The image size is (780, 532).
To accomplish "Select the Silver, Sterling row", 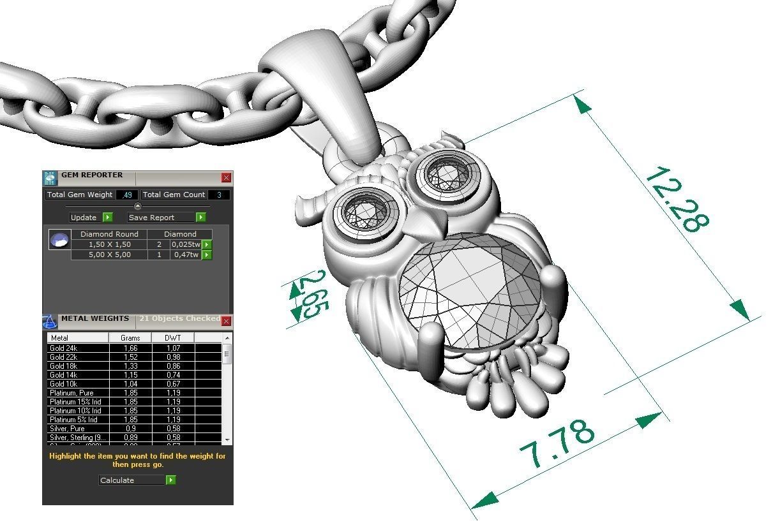I will coord(135,438).
